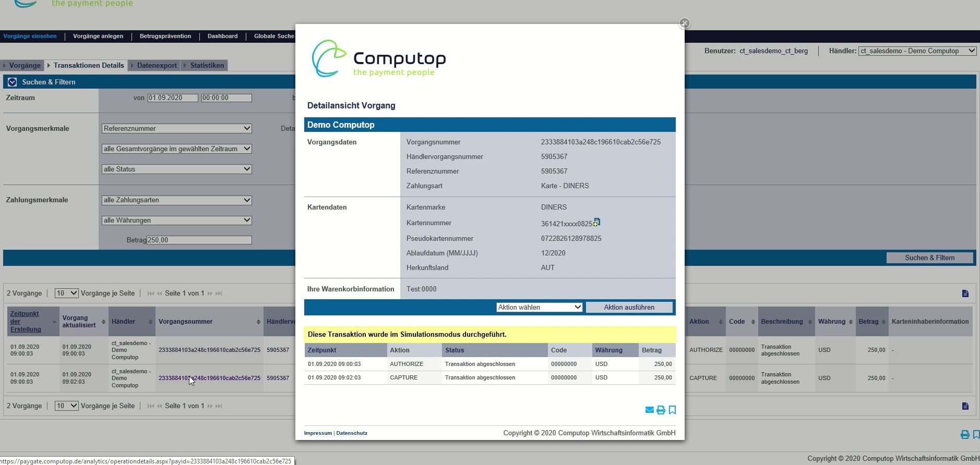Switch to Transaktionen Details tab
Viewport: 980px width, 465px height.
[86, 65]
